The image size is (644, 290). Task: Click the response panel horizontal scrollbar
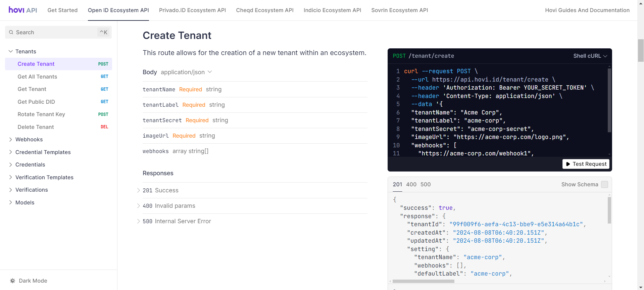[x=423, y=281]
